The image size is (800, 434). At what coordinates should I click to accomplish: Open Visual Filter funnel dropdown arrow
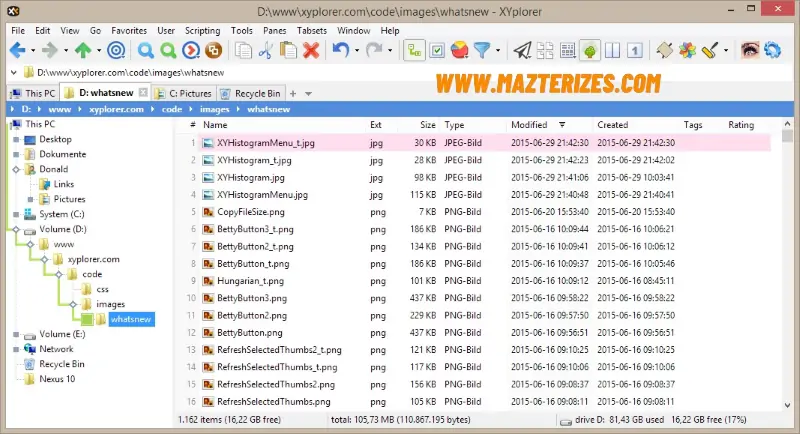[497, 50]
